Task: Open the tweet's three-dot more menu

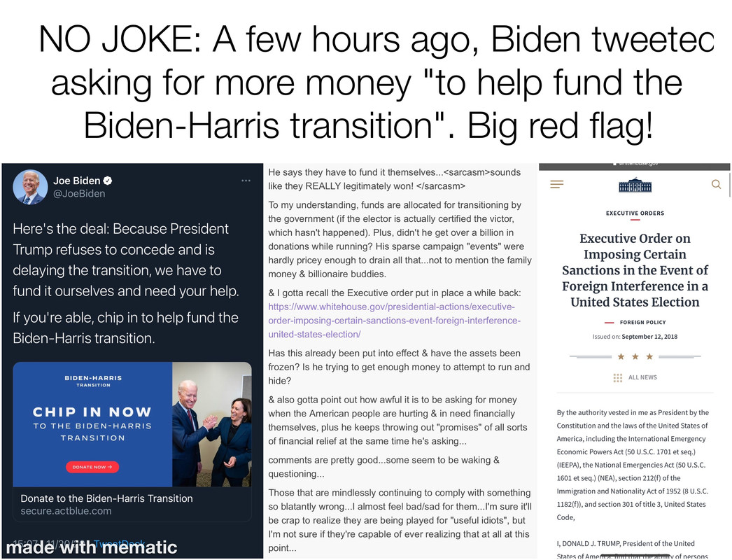Action: click(x=246, y=181)
